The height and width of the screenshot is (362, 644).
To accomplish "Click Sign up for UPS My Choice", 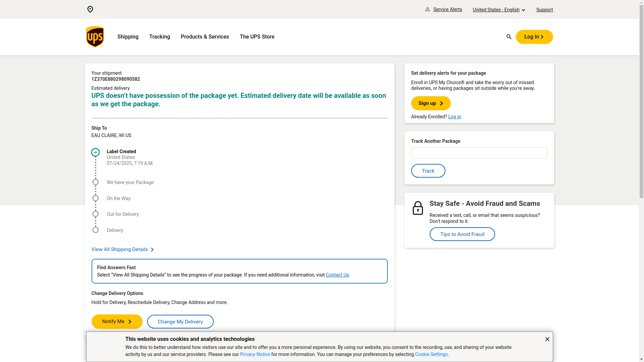I will [x=431, y=103].
